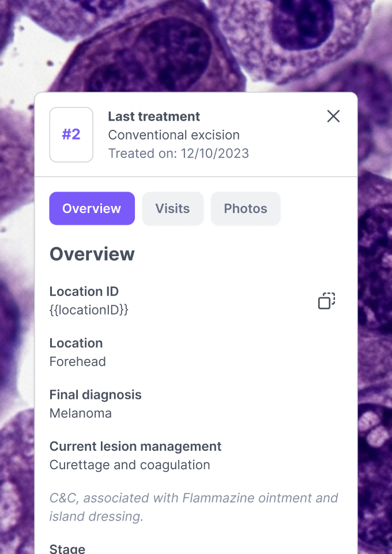Select the #2 lesion badge
This screenshot has width=392, height=554.
[71, 134]
